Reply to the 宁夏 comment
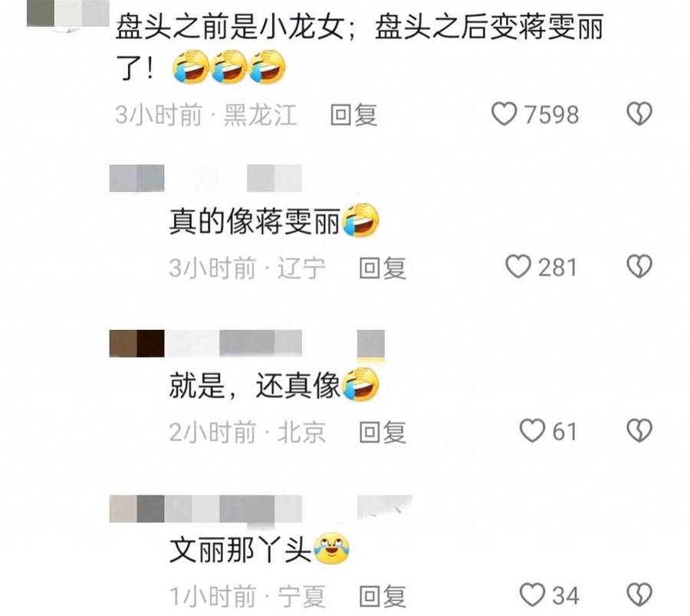The height and width of the screenshot is (616, 690). [383, 596]
